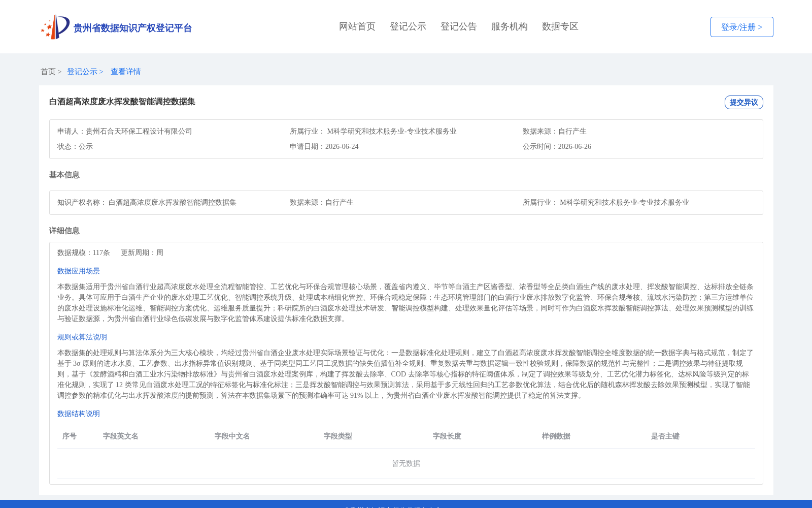
Task: Open the 贵州省数据知识产权登记平台 title link
Action: click(x=132, y=28)
